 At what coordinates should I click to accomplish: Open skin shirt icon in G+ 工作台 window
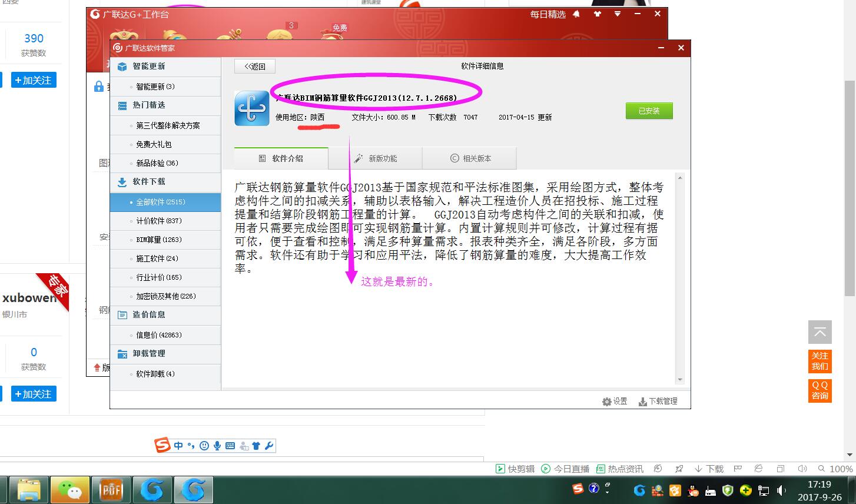pos(598,14)
